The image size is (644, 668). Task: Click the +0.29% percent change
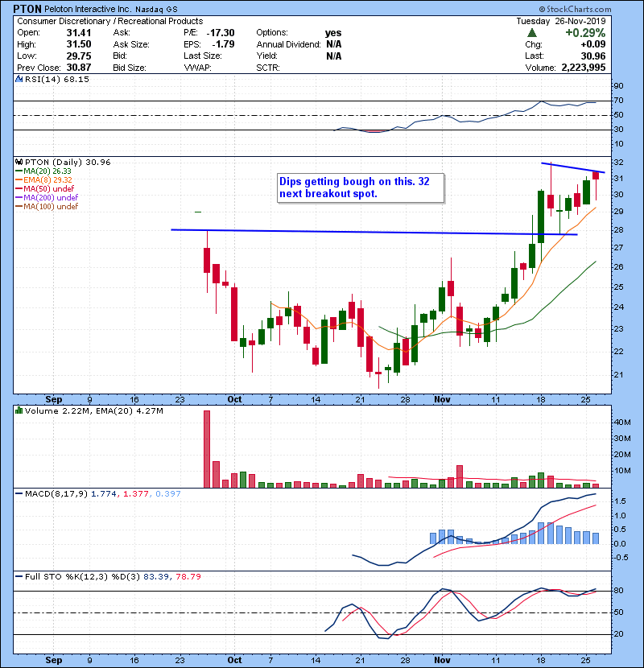point(585,33)
